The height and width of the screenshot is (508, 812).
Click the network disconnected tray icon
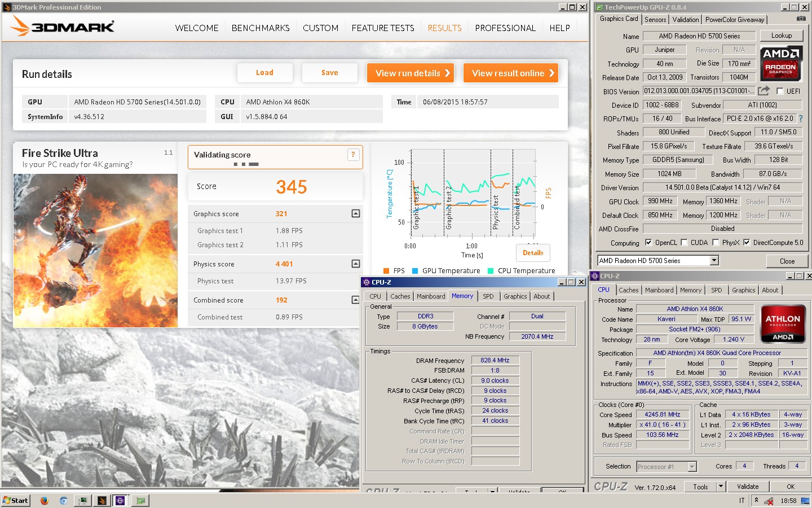768,501
